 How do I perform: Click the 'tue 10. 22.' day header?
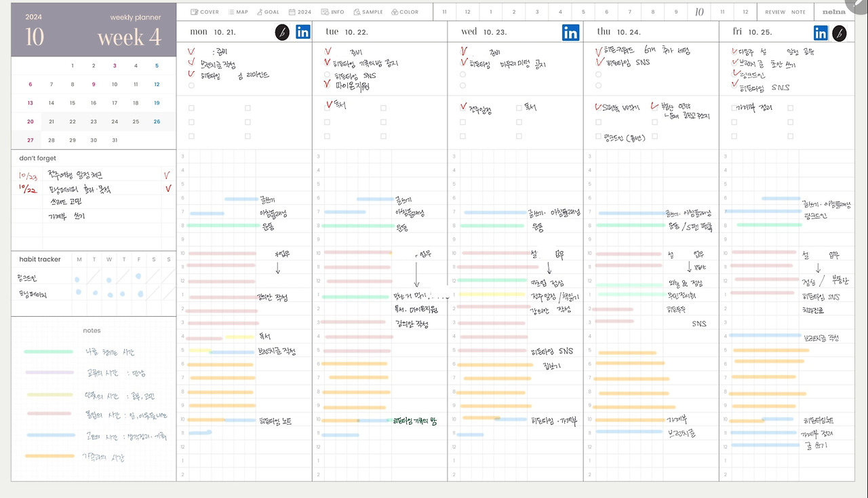coord(347,32)
